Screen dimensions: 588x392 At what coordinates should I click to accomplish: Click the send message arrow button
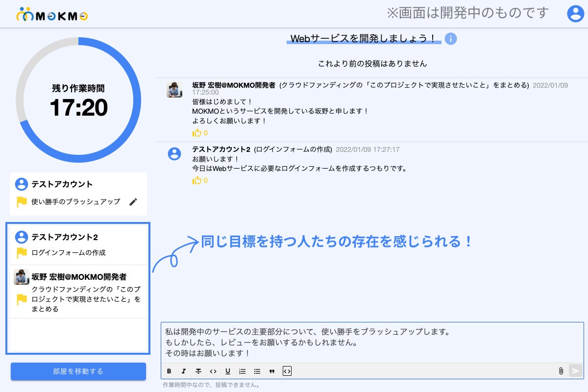[x=576, y=371]
